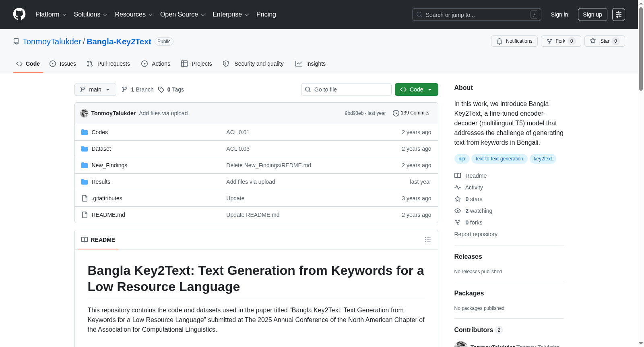This screenshot has width=644, height=347.
Task: Click the key2text topic tag
Action: [x=543, y=159]
